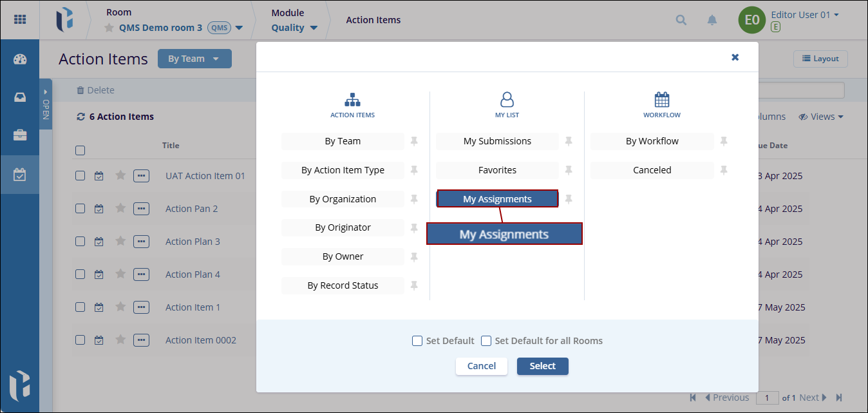The width and height of the screenshot is (868, 413).
Task: Open the app grid launcher icon
Action: [x=20, y=19]
